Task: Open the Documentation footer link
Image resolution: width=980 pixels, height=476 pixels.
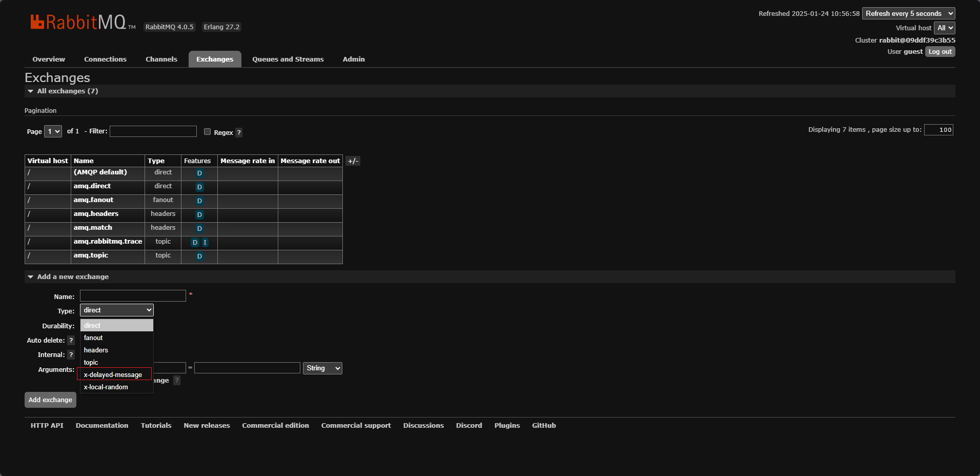Action: click(x=102, y=426)
